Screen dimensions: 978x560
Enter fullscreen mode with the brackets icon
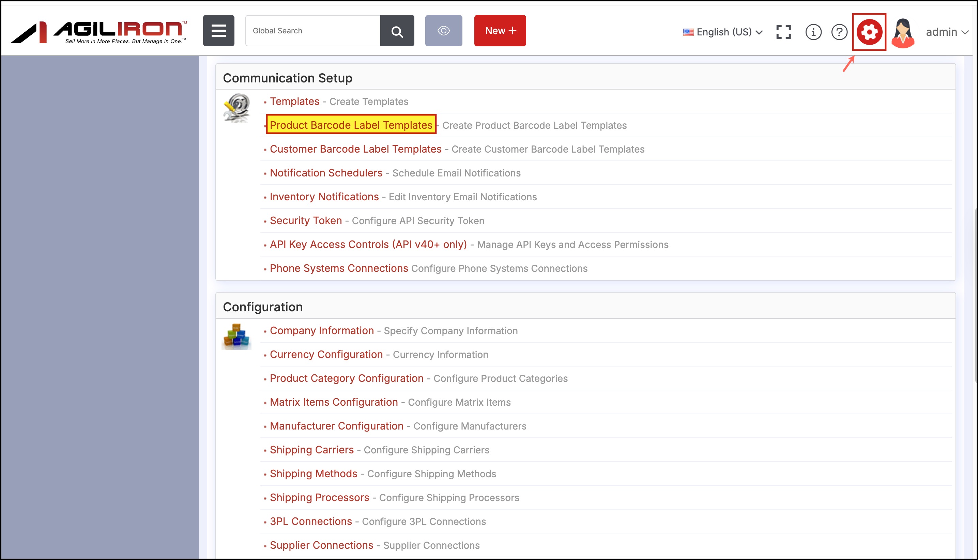783,32
